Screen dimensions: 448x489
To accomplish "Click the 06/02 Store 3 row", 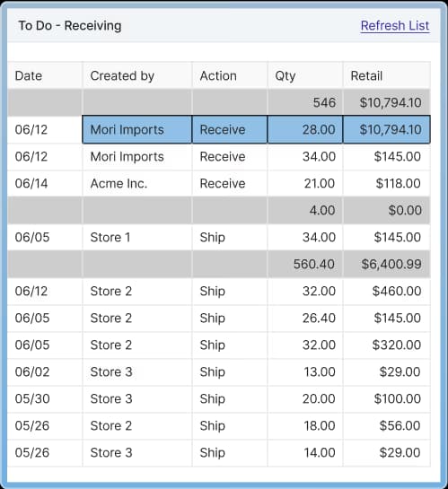I will click(219, 371).
